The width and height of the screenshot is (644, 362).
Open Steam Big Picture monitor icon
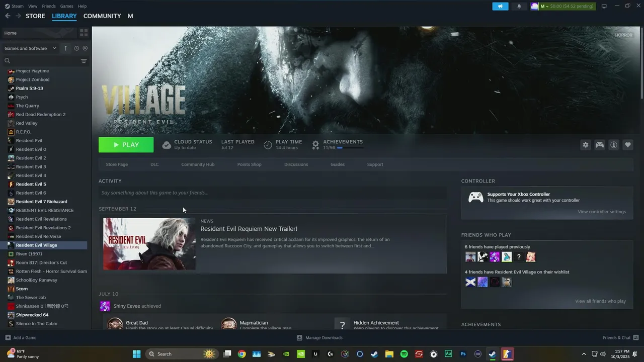pos(604,6)
